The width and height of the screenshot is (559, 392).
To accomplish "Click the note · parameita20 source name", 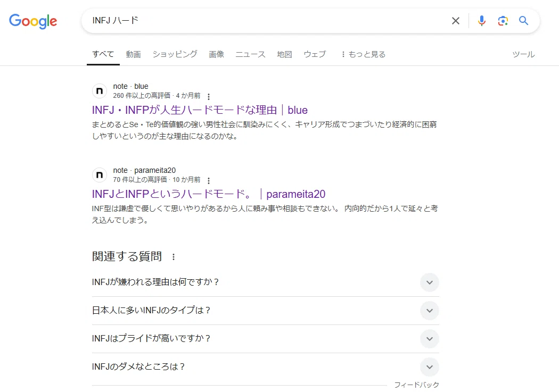I will pos(144,170).
